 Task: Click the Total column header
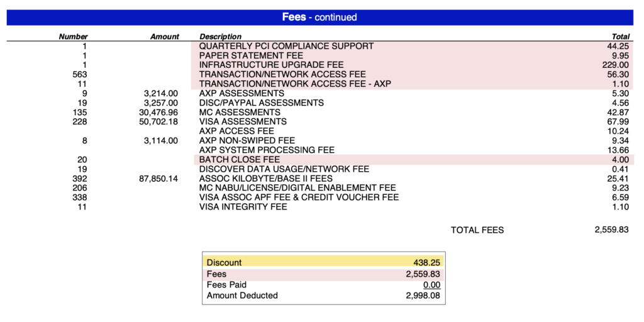(620, 36)
